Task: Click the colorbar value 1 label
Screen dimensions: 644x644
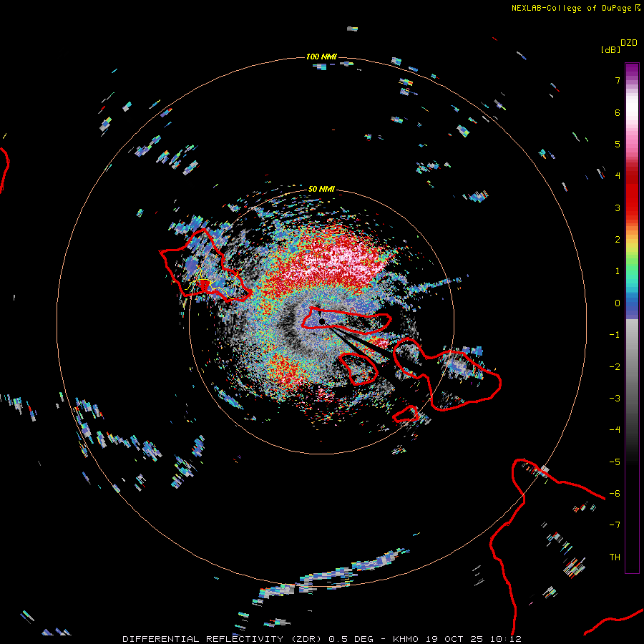Action: click(618, 271)
